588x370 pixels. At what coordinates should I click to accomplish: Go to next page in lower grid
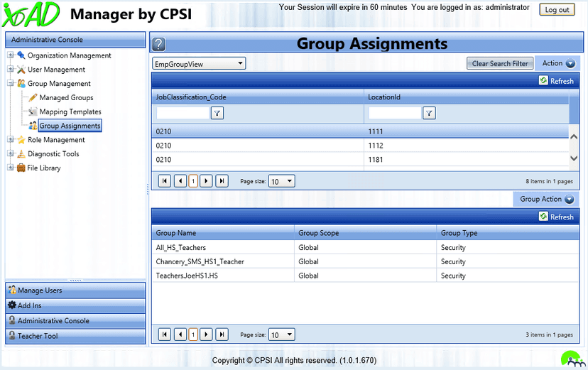[x=206, y=334]
